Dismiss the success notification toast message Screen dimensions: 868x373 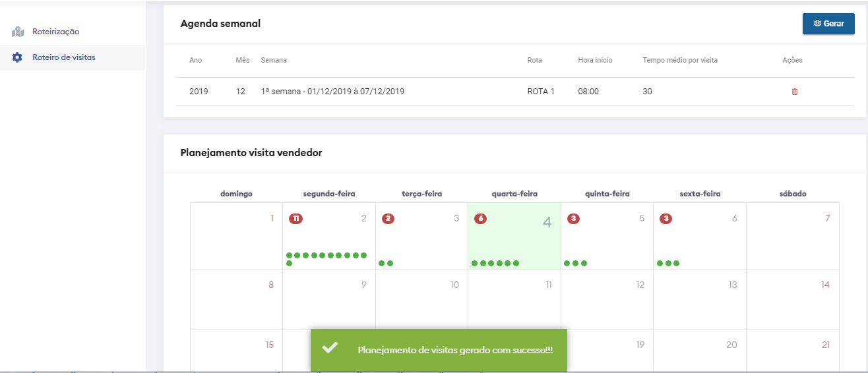click(x=439, y=349)
